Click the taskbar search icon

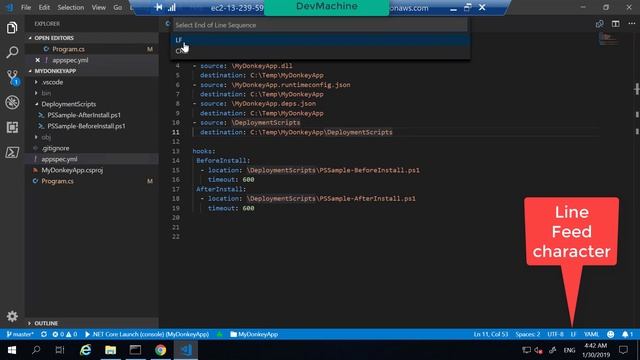pyautogui.click(x=36, y=350)
